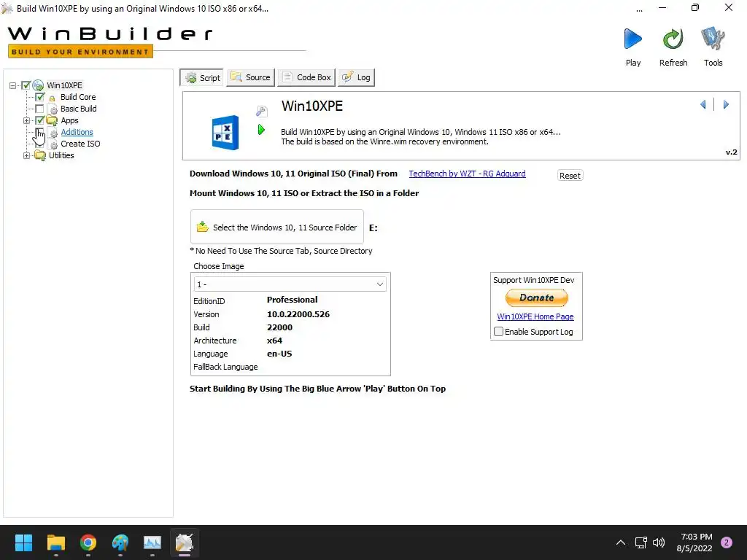Open the Win10XPE Home Page link
This screenshot has width=747, height=560.
(535, 316)
